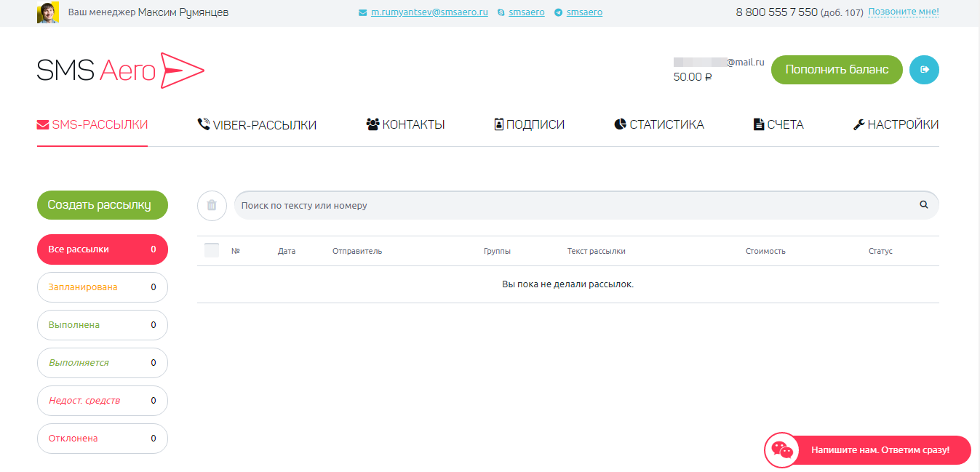Open manager email m.rumyantsev@smsaero.ru link
This screenshot has width=980, height=472.
(x=429, y=12)
